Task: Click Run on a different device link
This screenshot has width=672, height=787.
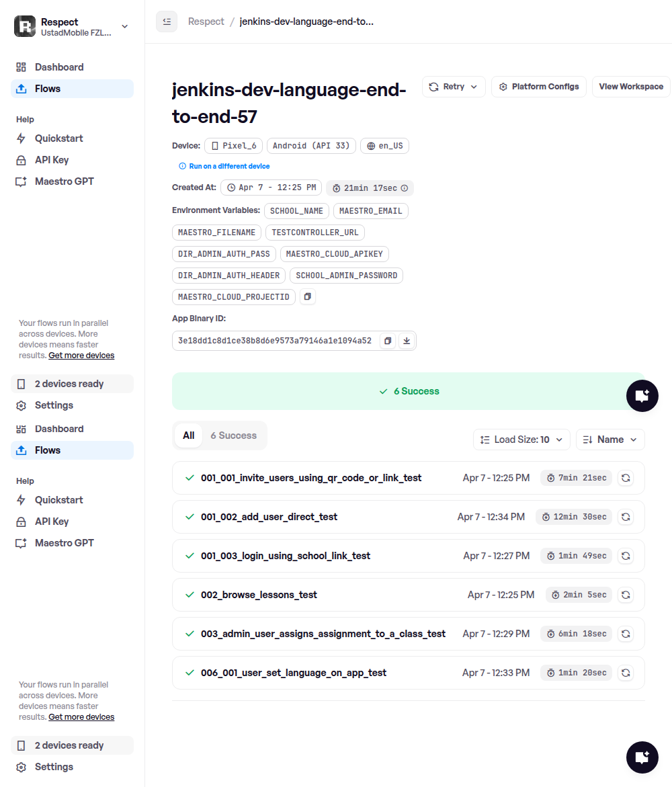Action: 229,166
